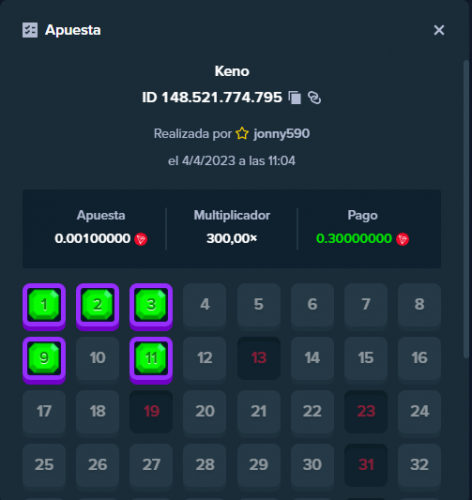Select green gem tile number 1
The image size is (472, 500).
click(44, 307)
